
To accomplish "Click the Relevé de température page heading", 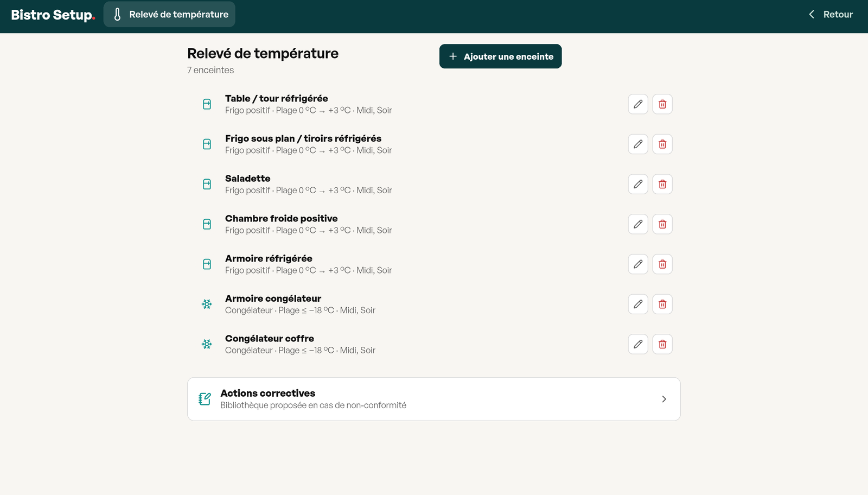I will (x=263, y=53).
